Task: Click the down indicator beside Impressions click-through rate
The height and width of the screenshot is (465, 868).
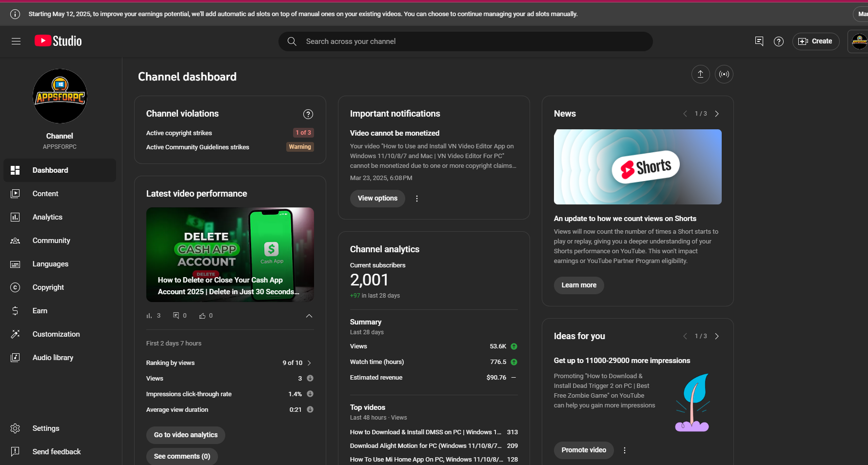Action: click(310, 394)
